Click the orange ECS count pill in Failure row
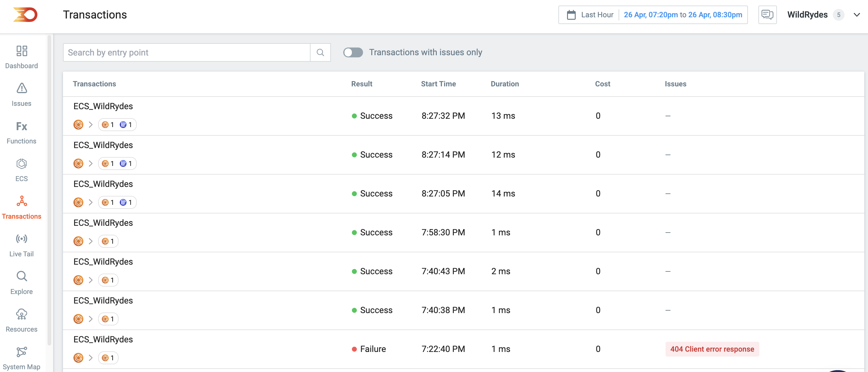Viewport: 868px width, 372px height. coord(108,358)
